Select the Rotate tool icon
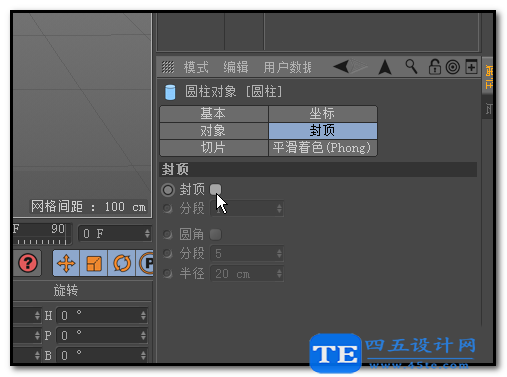507x377 pixels. click(x=122, y=263)
